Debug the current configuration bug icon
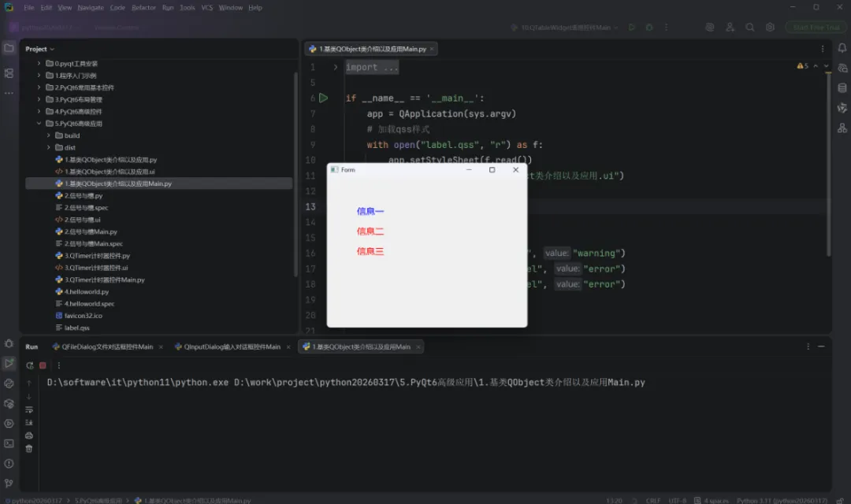Screen dimensions: 851x504 pos(649,27)
